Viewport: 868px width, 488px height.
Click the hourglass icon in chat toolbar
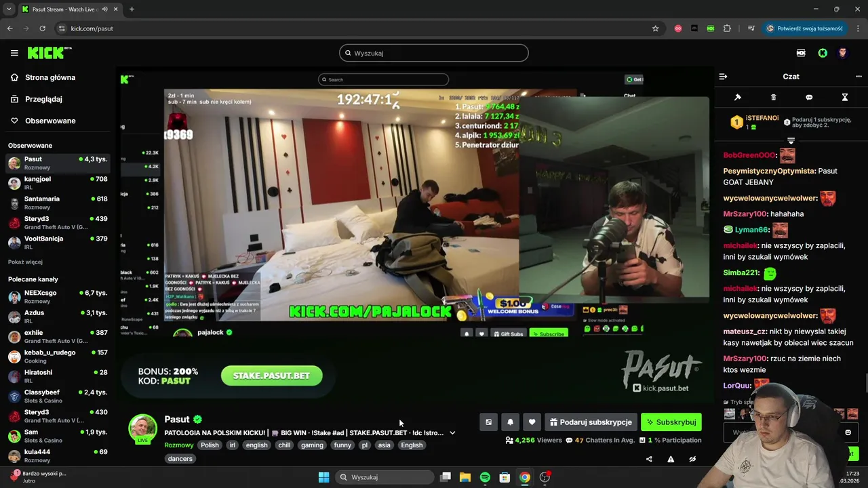[845, 97]
